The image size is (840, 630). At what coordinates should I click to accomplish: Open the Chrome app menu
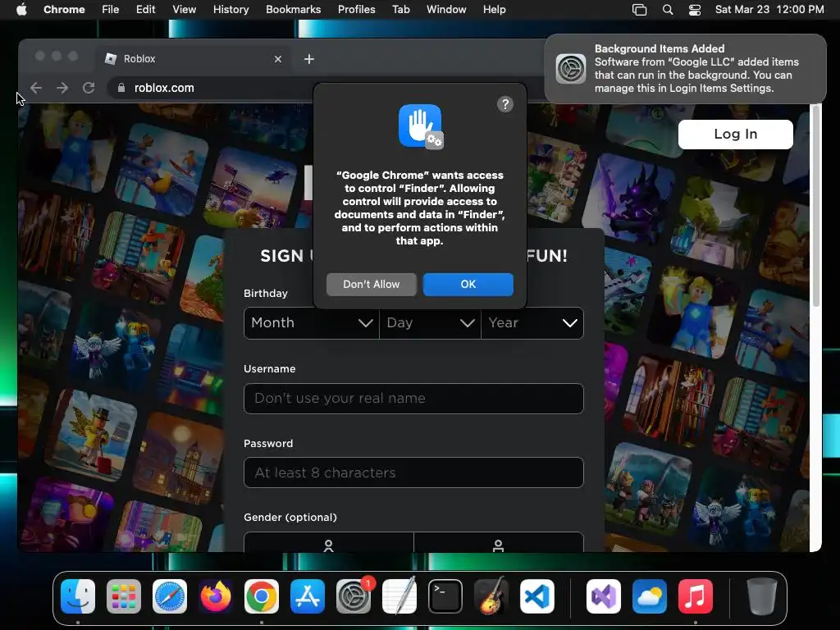tap(64, 10)
